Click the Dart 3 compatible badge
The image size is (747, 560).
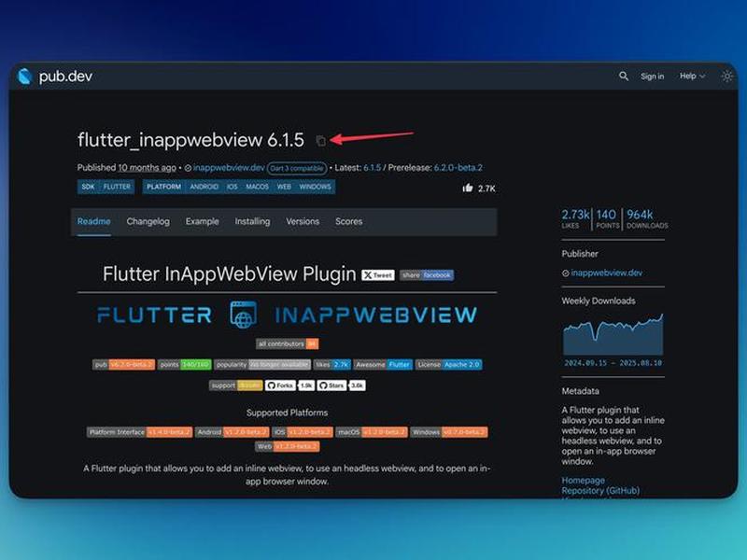tap(297, 168)
